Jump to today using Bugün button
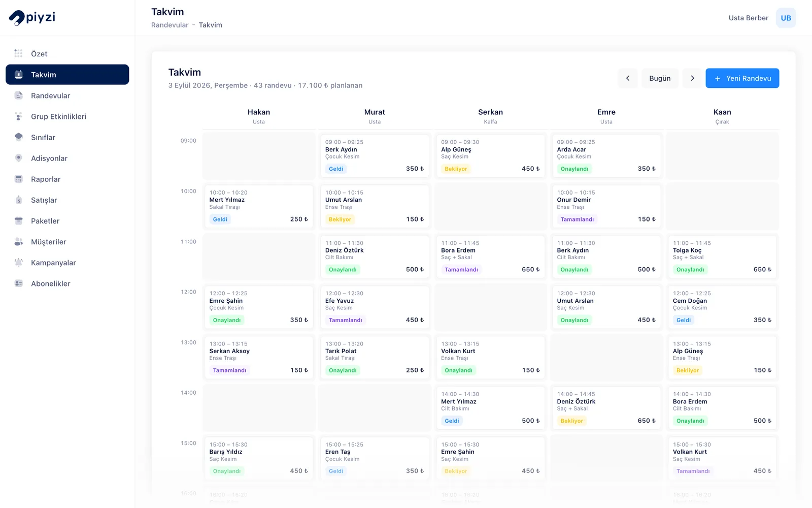This screenshot has width=812, height=508. coord(660,78)
